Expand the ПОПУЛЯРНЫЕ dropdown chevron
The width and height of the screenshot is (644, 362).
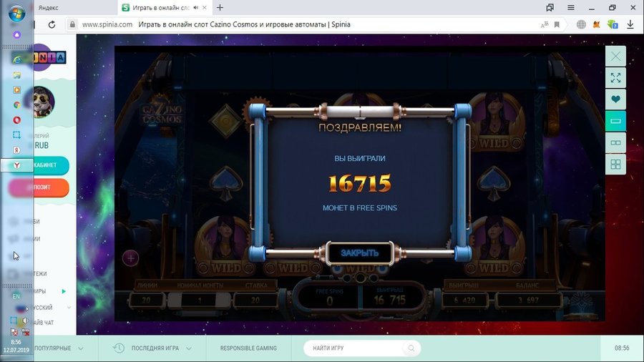pos(80,348)
